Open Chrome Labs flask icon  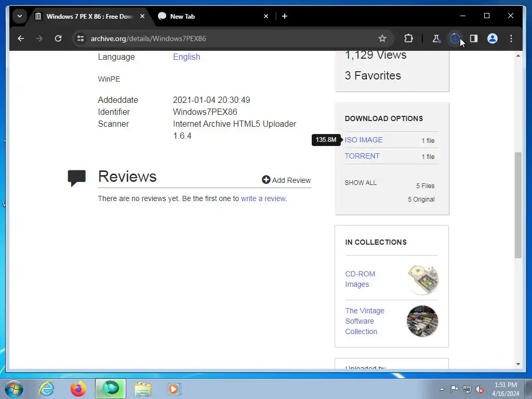[x=436, y=38]
